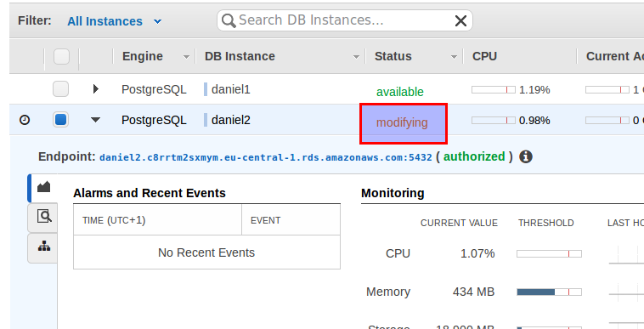
Task: Click the Engine column header
Action: [x=143, y=56]
